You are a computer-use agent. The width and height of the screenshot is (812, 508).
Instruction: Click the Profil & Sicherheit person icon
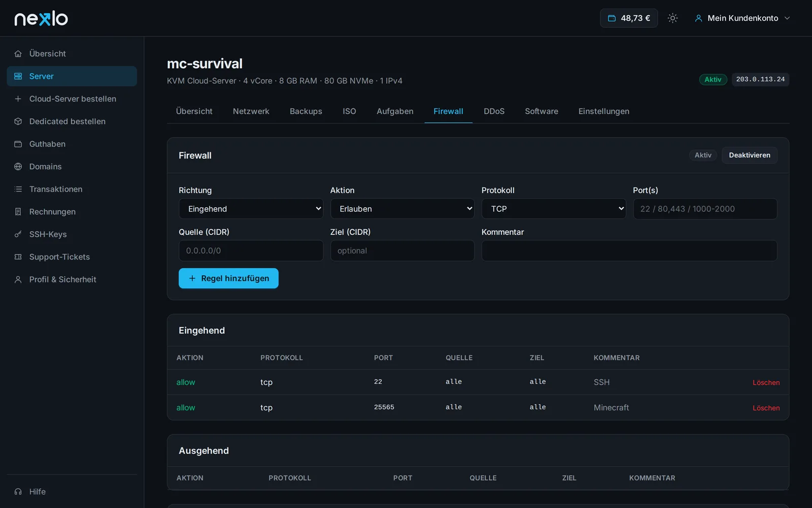click(x=18, y=279)
